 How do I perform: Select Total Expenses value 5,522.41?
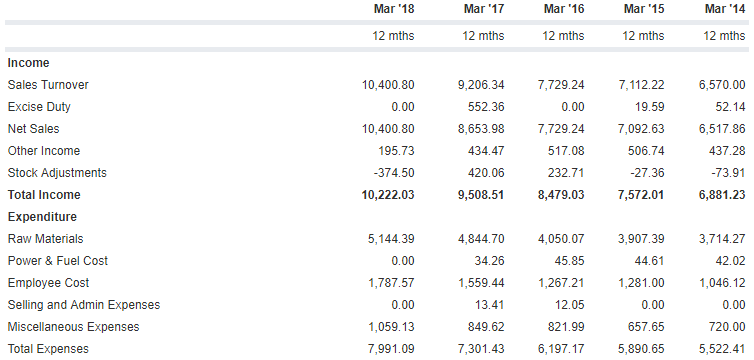pos(722,349)
